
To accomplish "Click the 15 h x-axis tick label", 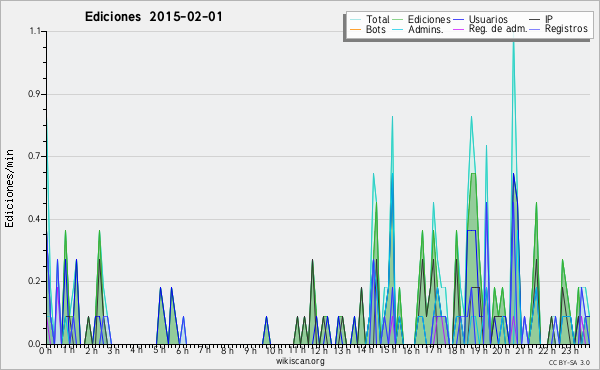I will [x=388, y=350].
